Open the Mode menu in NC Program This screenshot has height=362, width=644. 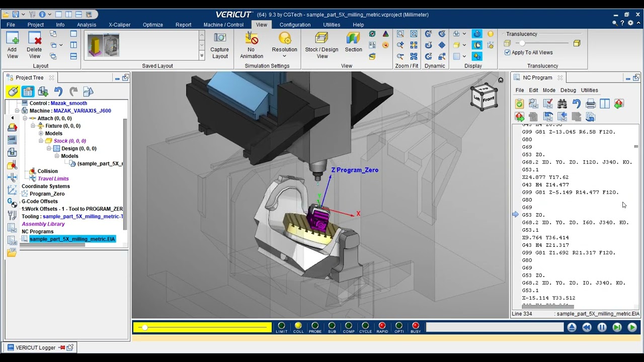(x=549, y=90)
